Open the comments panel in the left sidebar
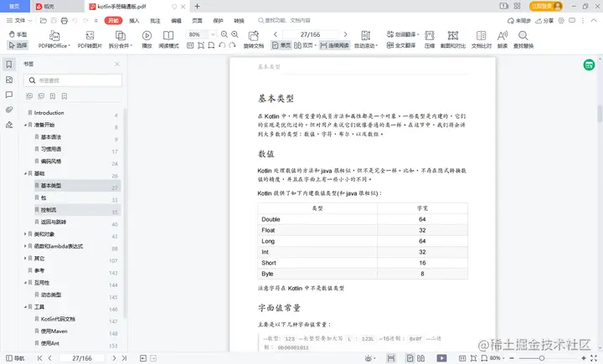The image size is (603, 364). (x=9, y=95)
